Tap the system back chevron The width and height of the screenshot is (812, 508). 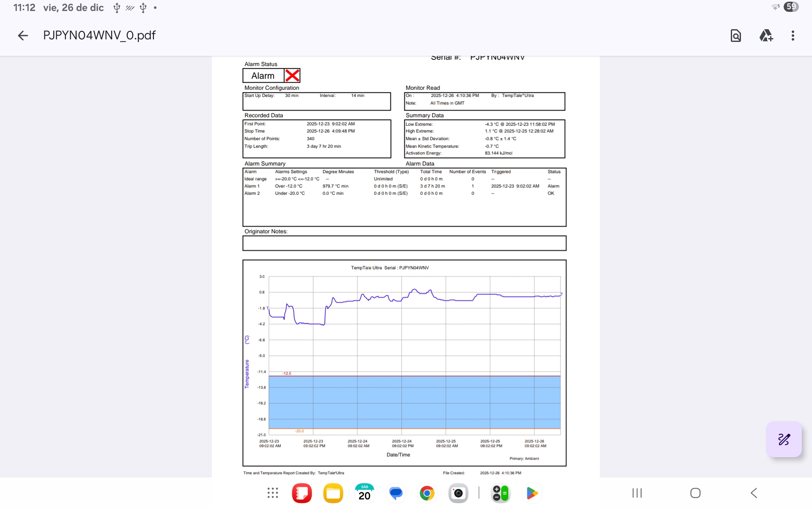point(754,493)
